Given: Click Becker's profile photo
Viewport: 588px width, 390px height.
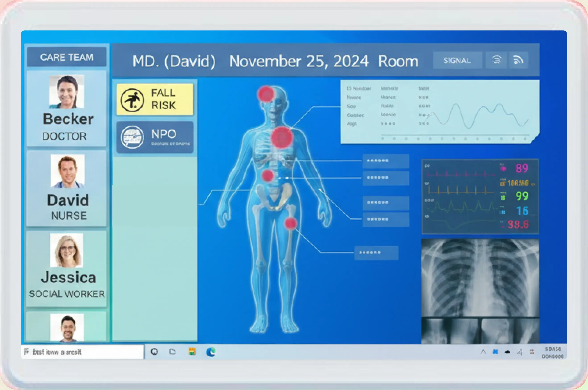Looking at the screenshot, I should coord(66,92).
